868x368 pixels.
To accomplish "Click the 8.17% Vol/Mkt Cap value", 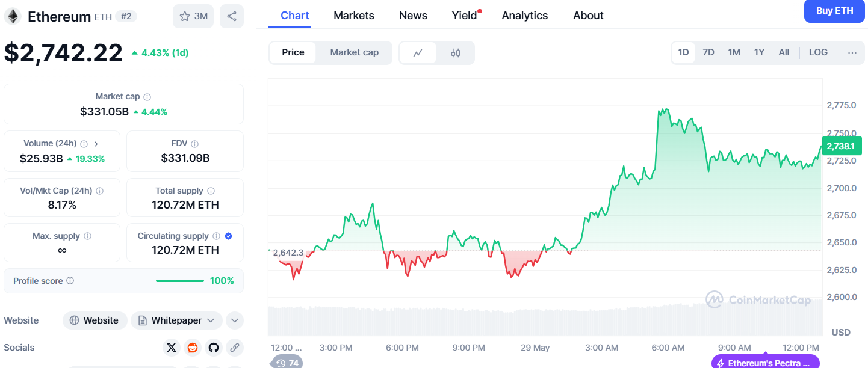I will (62, 205).
